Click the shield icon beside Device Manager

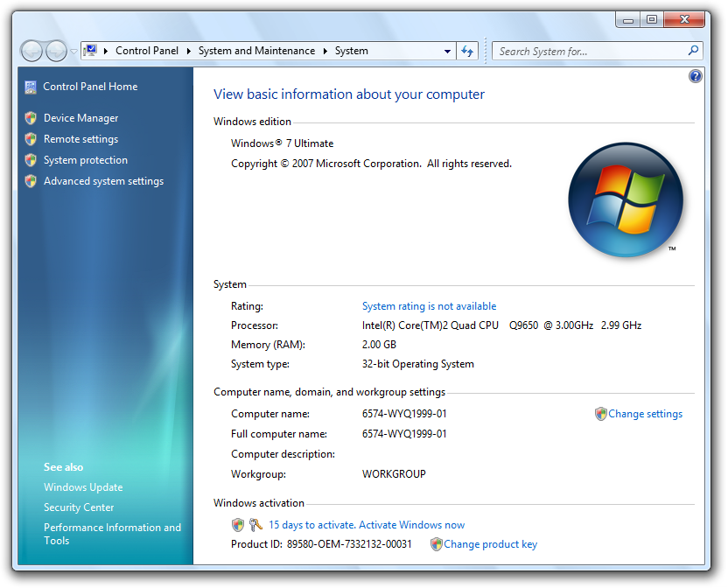pos(31,118)
